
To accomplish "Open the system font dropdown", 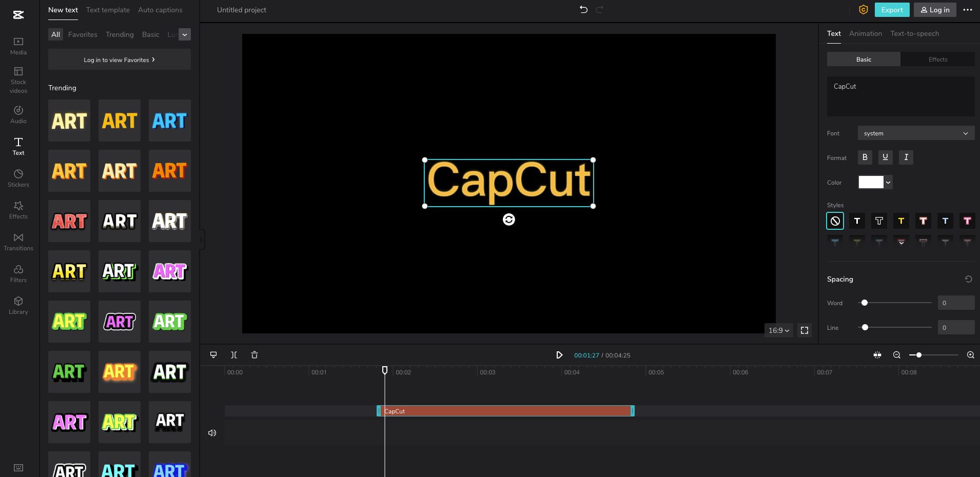I will pyautogui.click(x=915, y=133).
